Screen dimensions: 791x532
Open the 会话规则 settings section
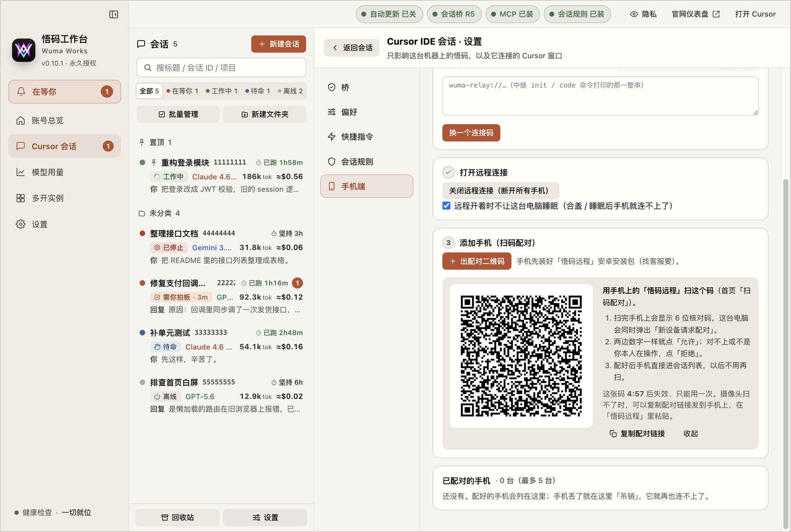click(367, 161)
